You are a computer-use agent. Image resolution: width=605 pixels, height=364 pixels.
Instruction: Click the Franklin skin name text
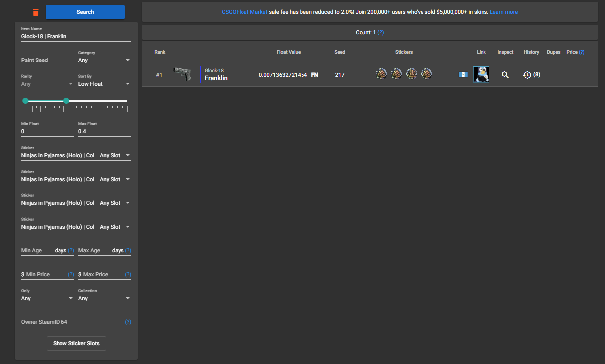coord(216,78)
